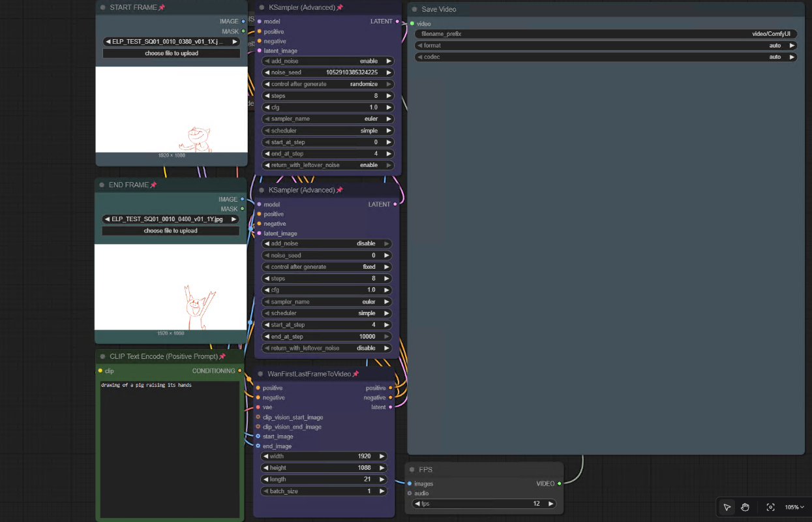Switch to the hand pan mode icon
812x522 pixels.
pos(745,507)
